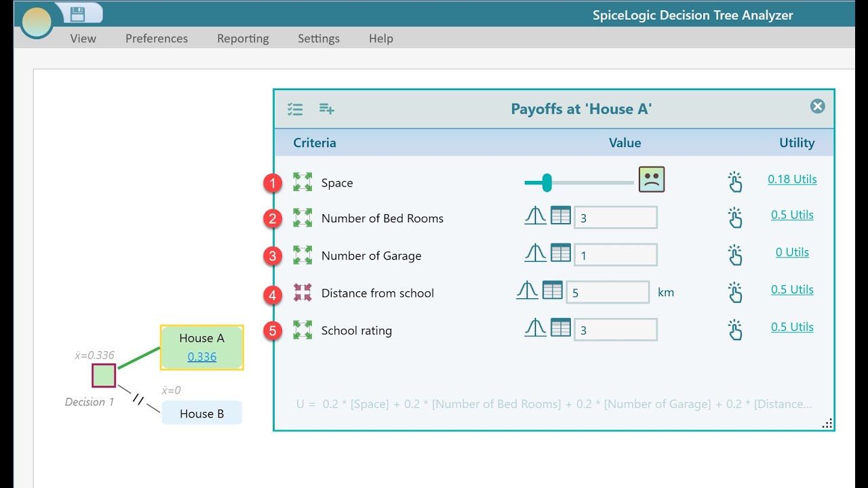Open the Preferences menu
This screenshot has width=868, height=488.
tap(157, 39)
